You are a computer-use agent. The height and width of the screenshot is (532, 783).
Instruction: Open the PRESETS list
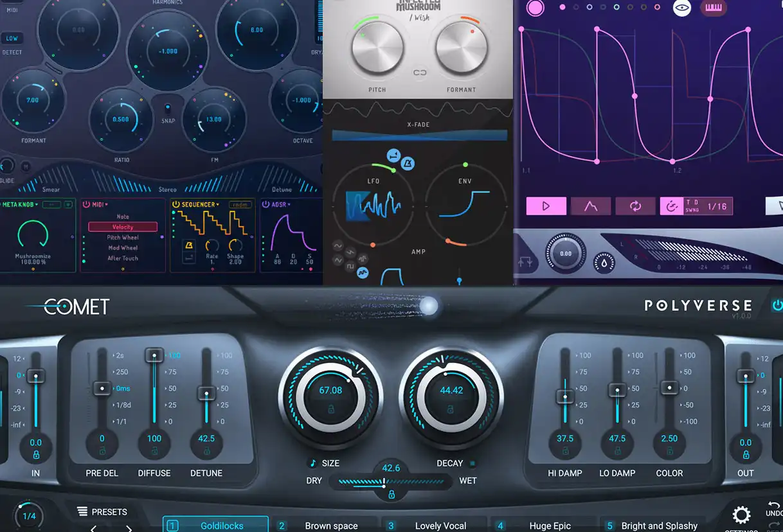(102, 512)
